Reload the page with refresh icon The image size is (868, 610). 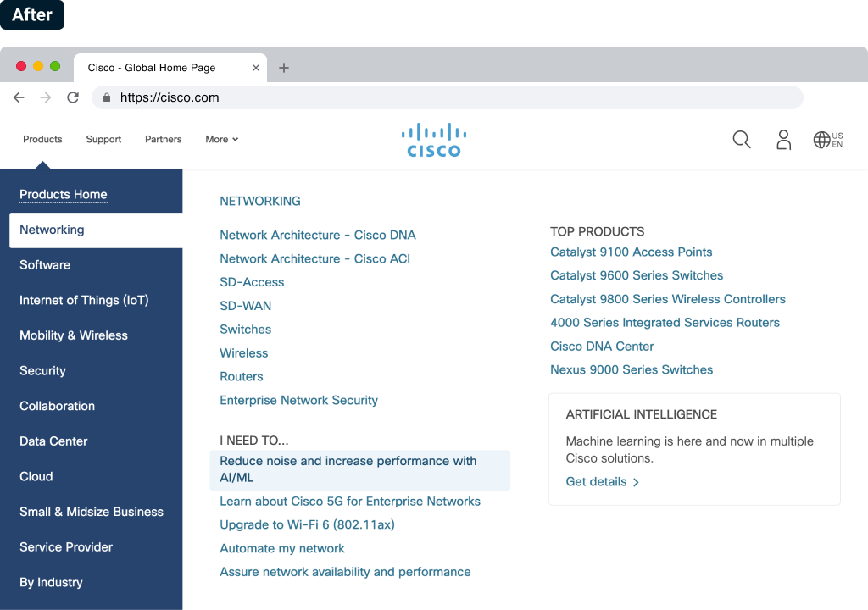(x=73, y=97)
